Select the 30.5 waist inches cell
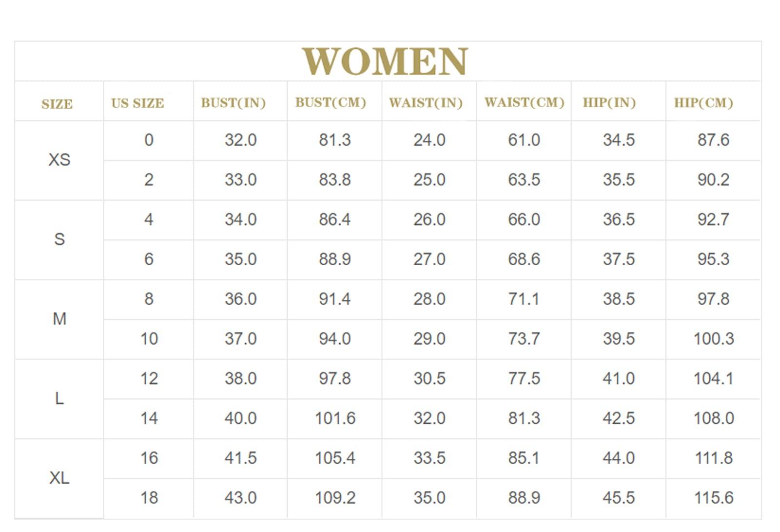Viewport: 780px width, 532px height. pyautogui.click(x=429, y=378)
